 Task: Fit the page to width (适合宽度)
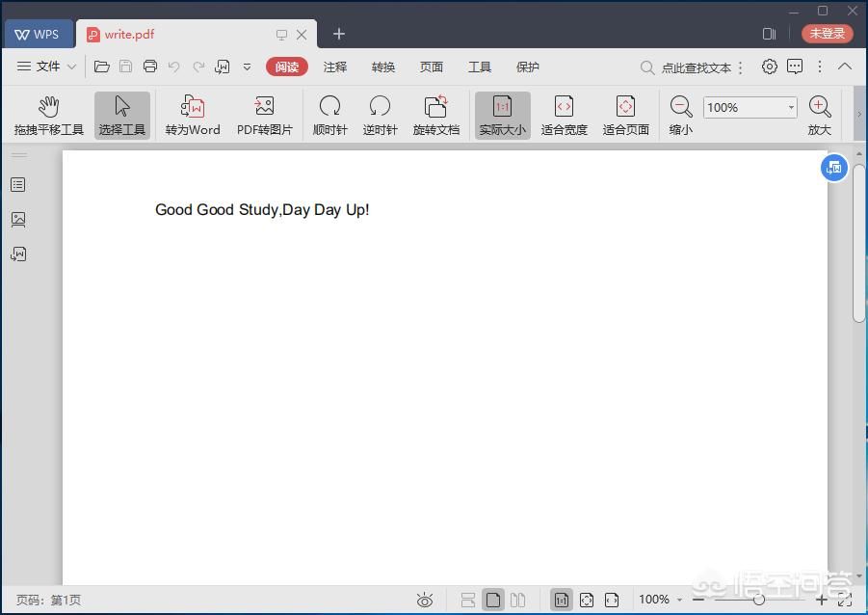click(565, 116)
